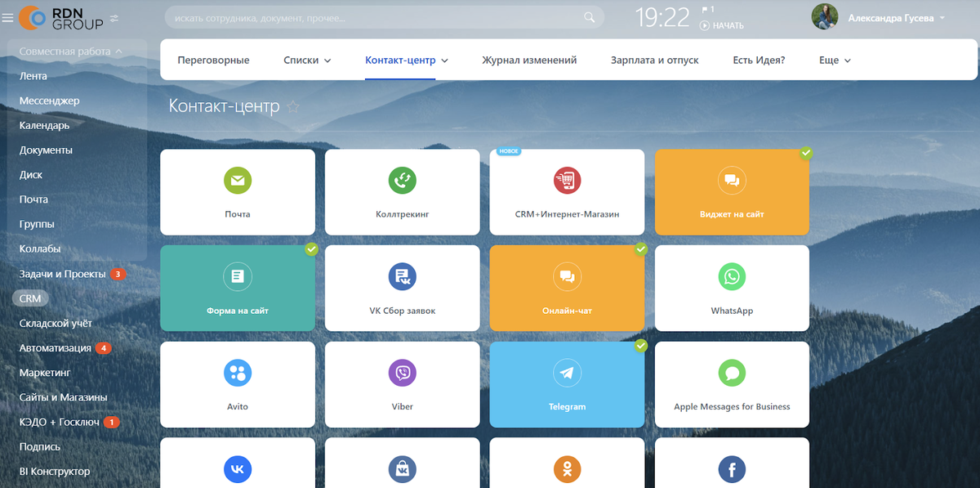The width and height of the screenshot is (980, 488).
Task: Open CRM+Интернет-Магазин cart icon
Action: 567,180
